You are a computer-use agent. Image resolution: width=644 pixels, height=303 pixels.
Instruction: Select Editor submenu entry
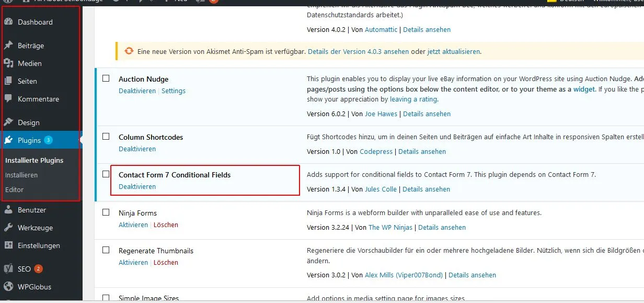point(15,189)
